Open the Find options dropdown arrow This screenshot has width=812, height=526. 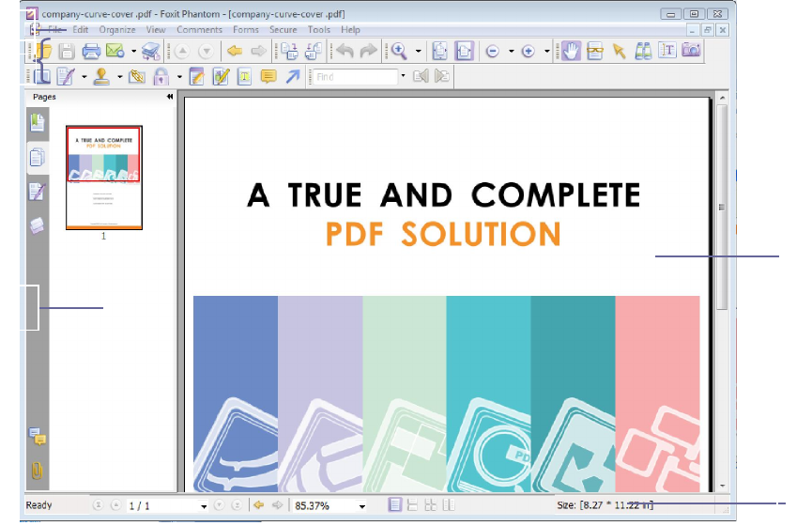[403, 76]
